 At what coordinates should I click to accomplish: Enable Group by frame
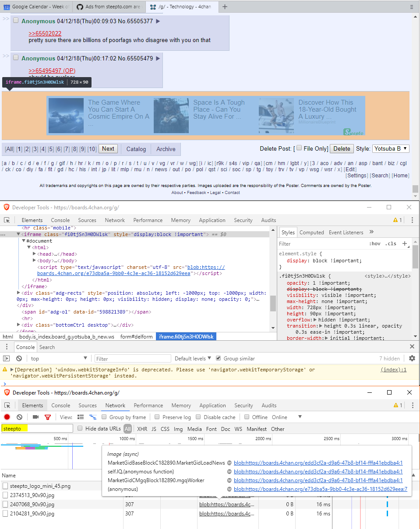[104, 417]
